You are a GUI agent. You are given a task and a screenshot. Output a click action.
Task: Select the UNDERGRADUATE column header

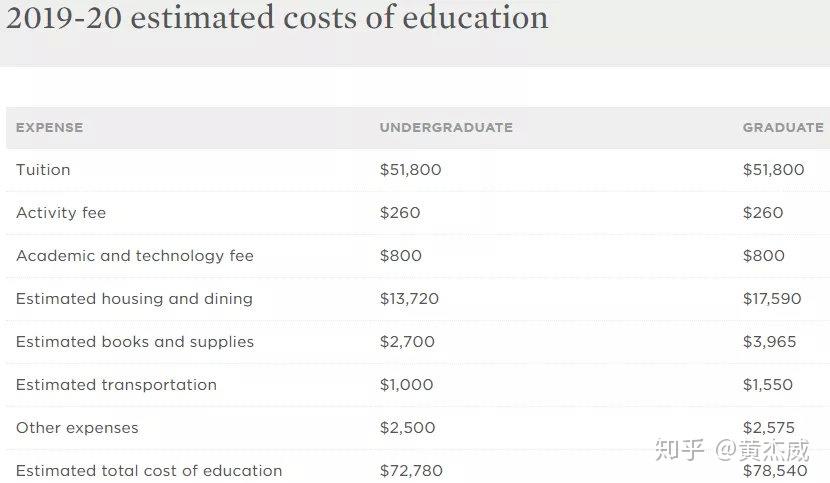[446, 128]
